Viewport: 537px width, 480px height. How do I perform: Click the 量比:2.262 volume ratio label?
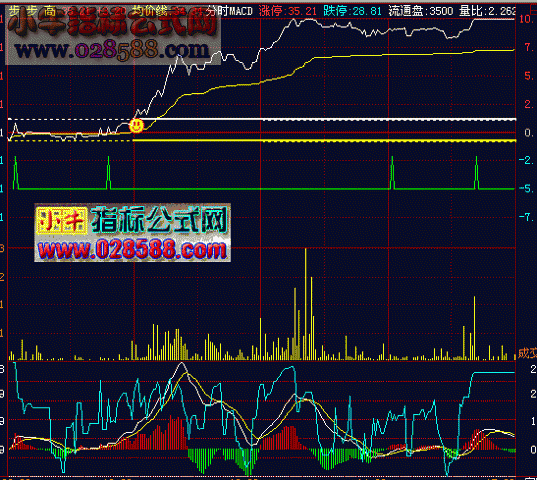[x=487, y=11]
